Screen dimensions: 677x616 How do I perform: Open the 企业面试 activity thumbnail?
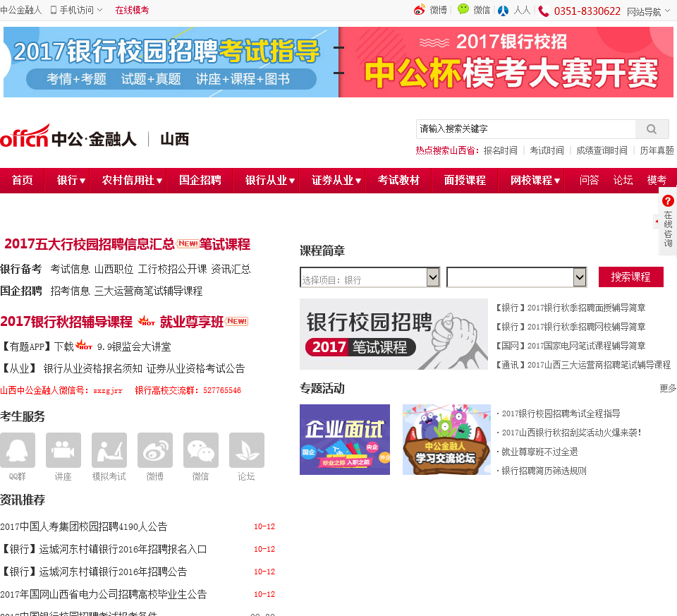(x=345, y=440)
